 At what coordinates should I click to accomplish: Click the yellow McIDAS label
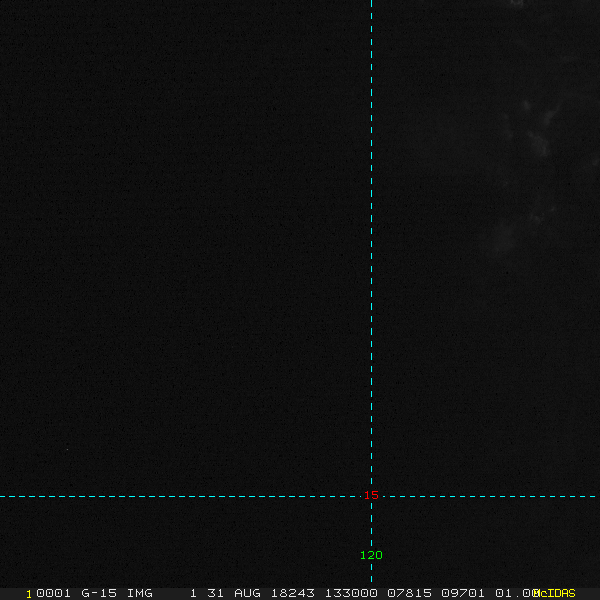pos(554,593)
